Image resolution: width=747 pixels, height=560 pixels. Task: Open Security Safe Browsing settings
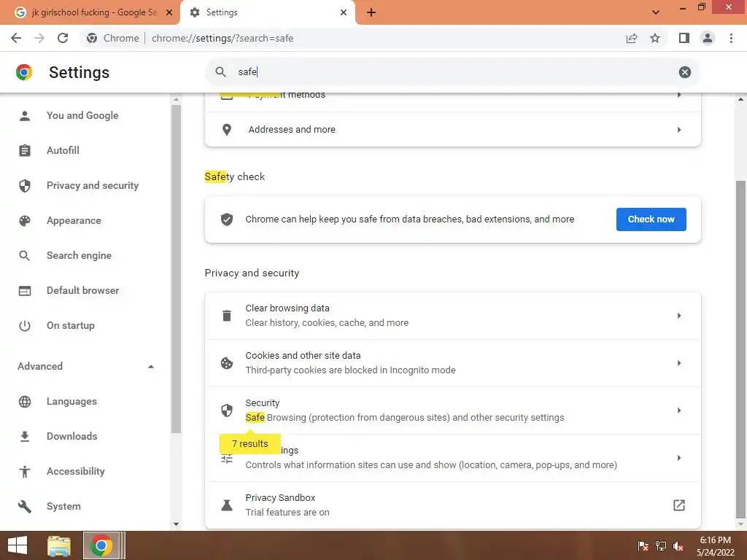(452, 410)
